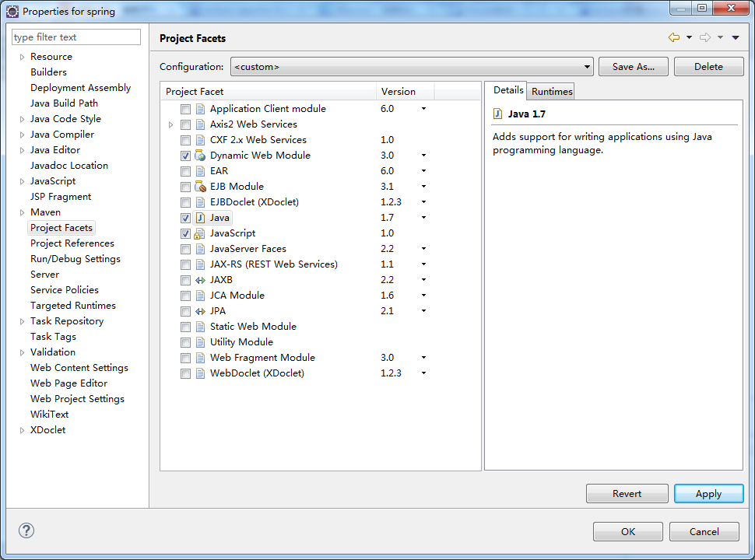Click the JavaServer Faces document icon

(200, 249)
